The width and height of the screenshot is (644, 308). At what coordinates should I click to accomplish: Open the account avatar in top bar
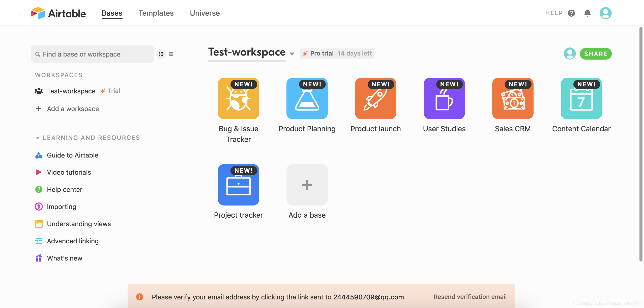click(605, 13)
